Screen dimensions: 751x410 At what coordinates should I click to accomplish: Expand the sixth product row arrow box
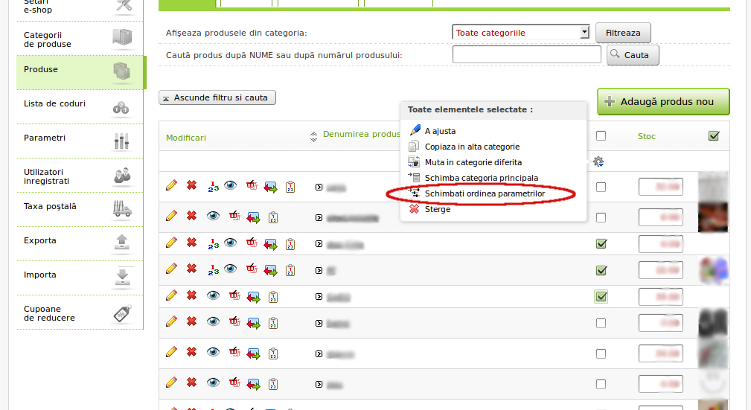coord(319,323)
